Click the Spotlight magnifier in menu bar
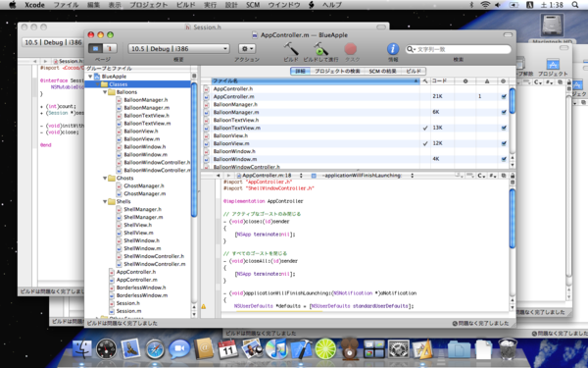The height and width of the screenshot is (368, 588). pos(575,5)
